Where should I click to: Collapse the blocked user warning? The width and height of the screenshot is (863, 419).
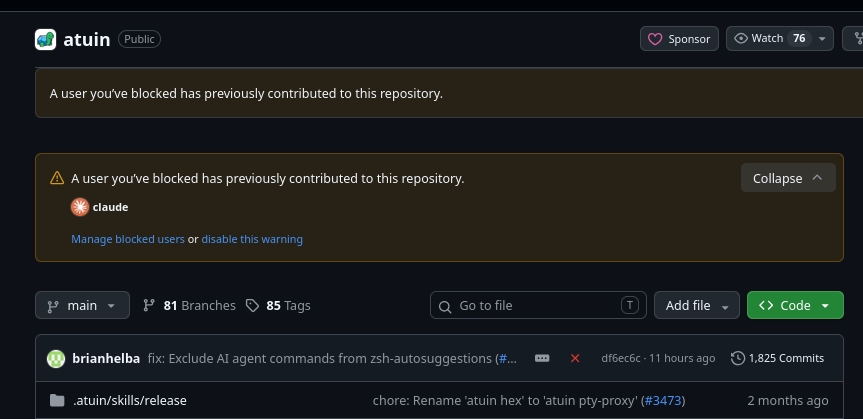pyautogui.click(x=788, y=178)
